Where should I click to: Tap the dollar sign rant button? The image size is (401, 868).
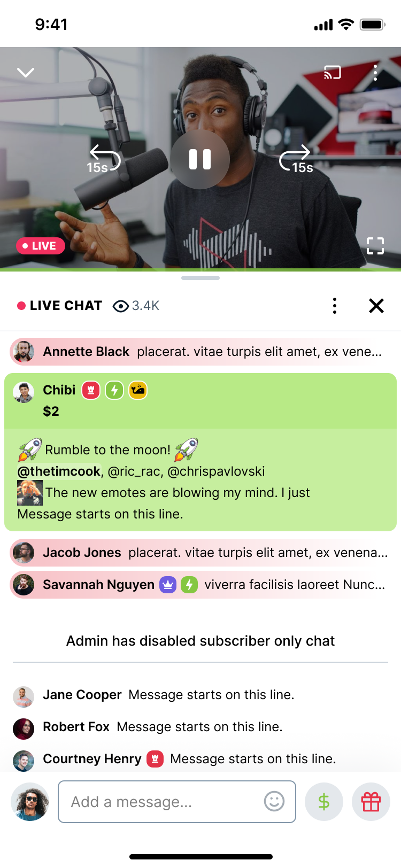click(x=324, y=802)
